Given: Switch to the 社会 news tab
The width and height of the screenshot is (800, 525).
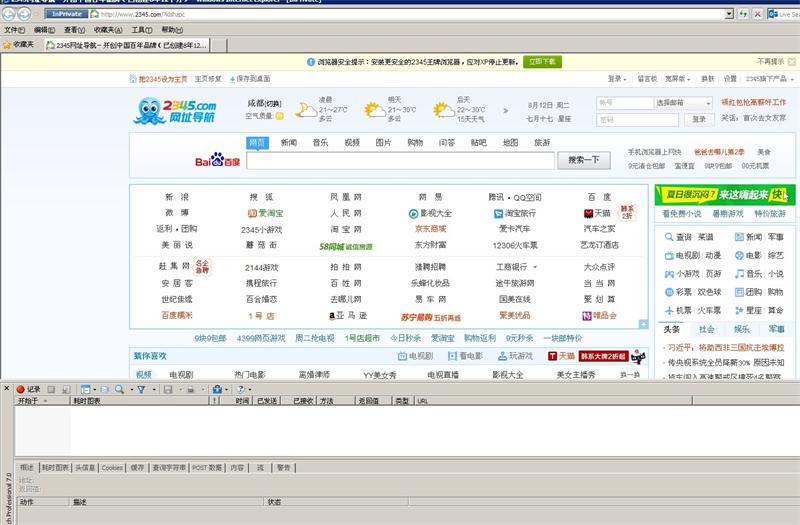Looking at the screenshot, I should tap(707, 329).
